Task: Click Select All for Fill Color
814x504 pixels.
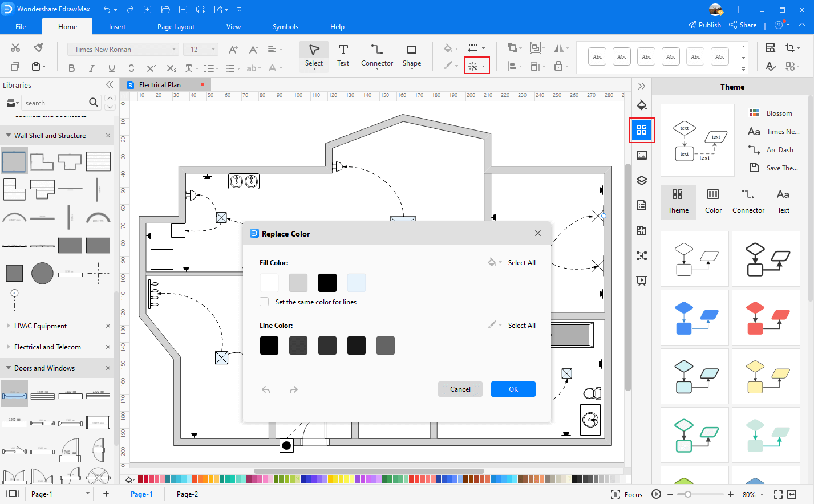Action: pos(521,262)
